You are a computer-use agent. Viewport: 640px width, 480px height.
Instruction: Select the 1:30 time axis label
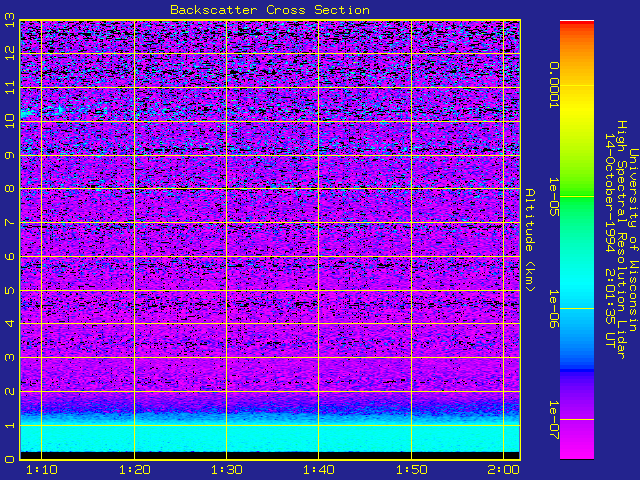(227, 470)
